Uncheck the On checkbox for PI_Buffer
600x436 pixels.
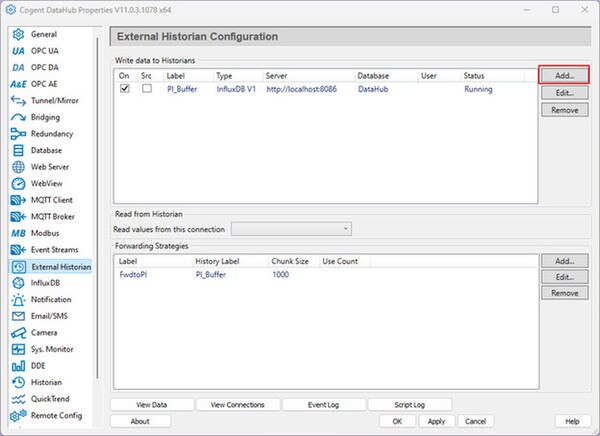(125, 88)
